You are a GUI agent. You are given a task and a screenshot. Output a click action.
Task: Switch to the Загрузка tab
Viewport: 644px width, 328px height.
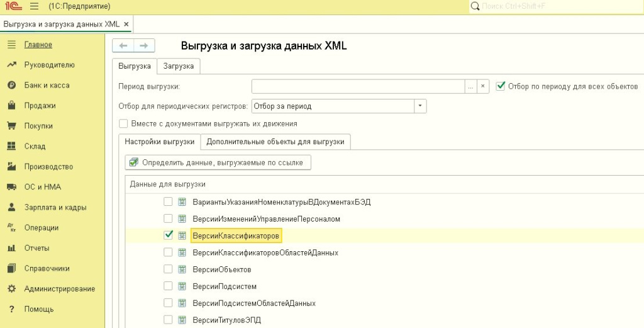tap(178, 65)
